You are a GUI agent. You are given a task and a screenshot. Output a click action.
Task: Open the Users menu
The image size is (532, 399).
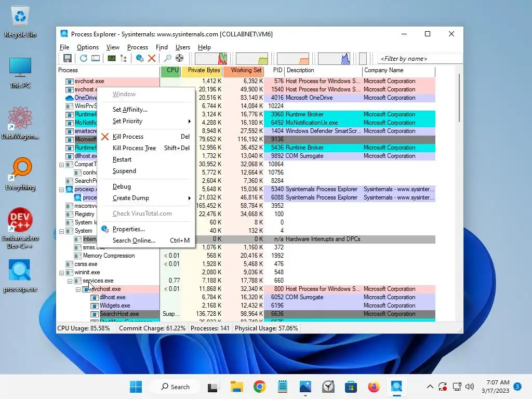click(182, 47)
